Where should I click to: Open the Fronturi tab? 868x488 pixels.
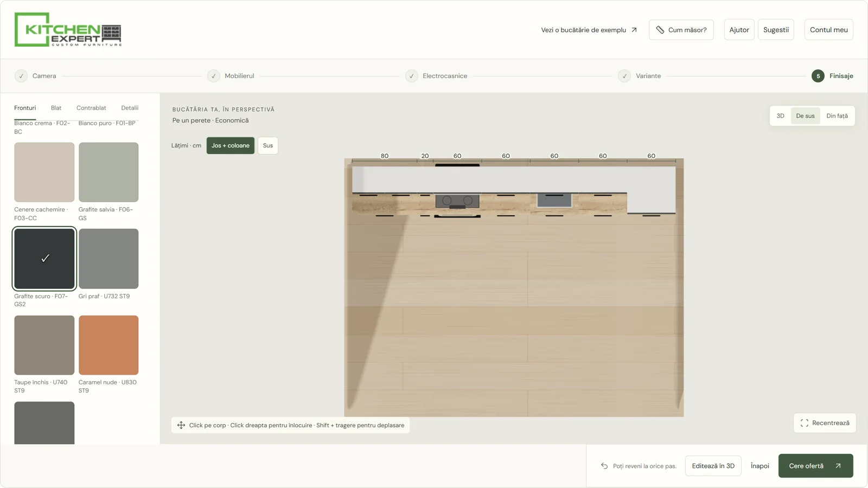coord(25,108)
